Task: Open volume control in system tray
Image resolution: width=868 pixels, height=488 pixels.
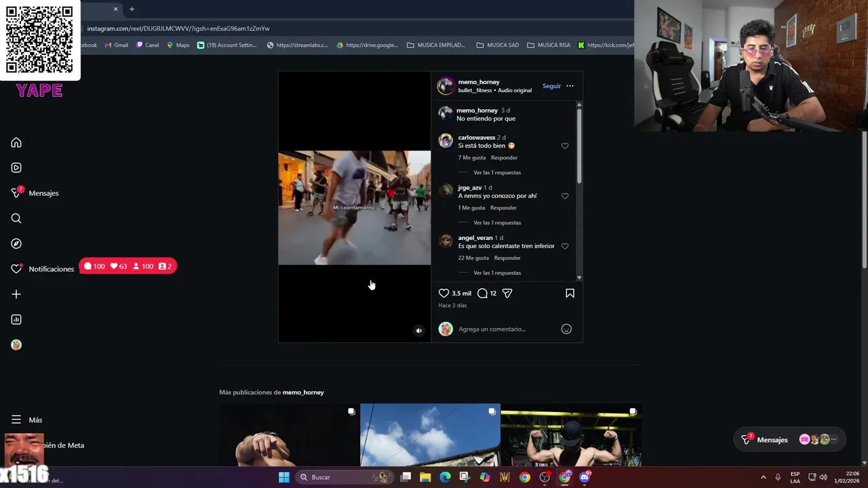Action: click(x=823, y=477)
